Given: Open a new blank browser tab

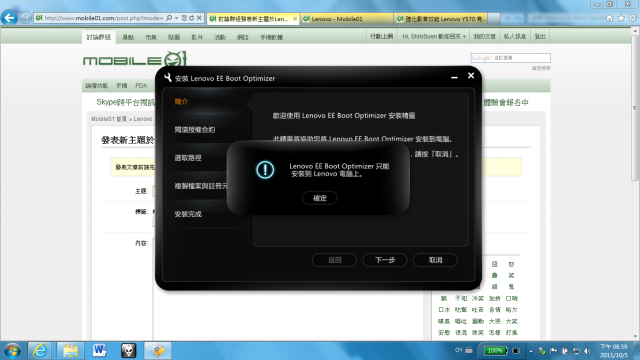Looking at the screenshot, I should (x=494, y=19).
